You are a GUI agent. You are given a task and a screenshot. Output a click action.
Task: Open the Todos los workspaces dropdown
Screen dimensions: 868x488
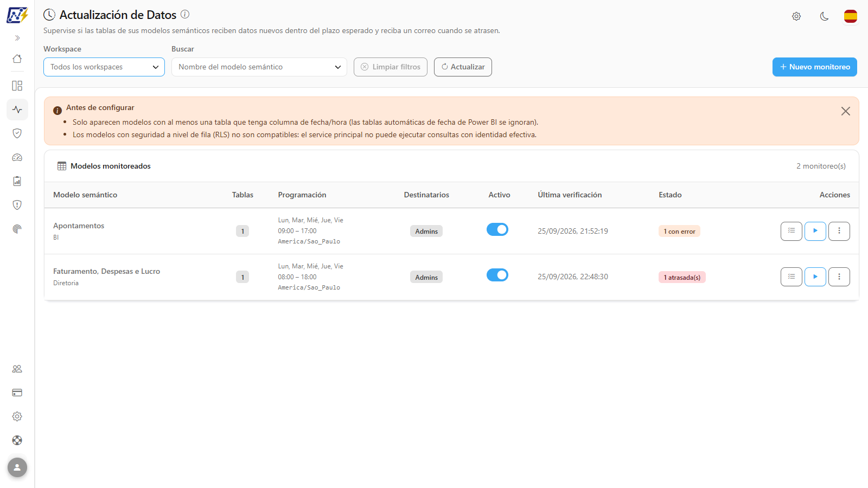(104, 67)
